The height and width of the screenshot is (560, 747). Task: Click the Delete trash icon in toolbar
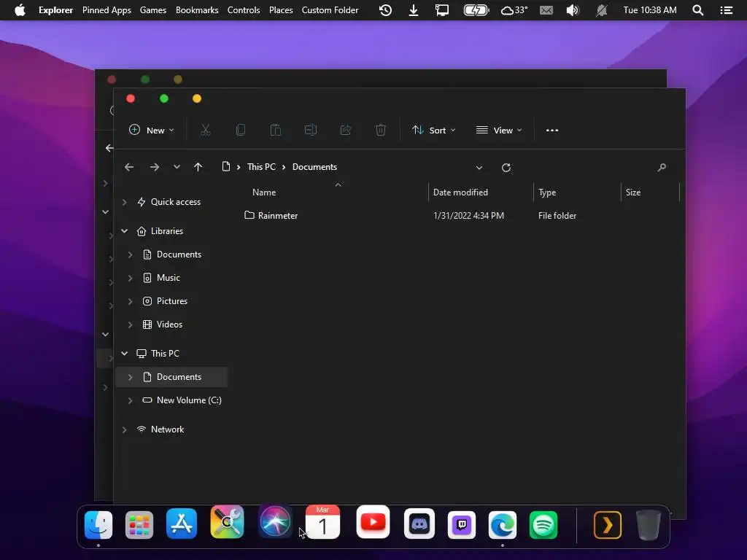(x=381, y=130)
